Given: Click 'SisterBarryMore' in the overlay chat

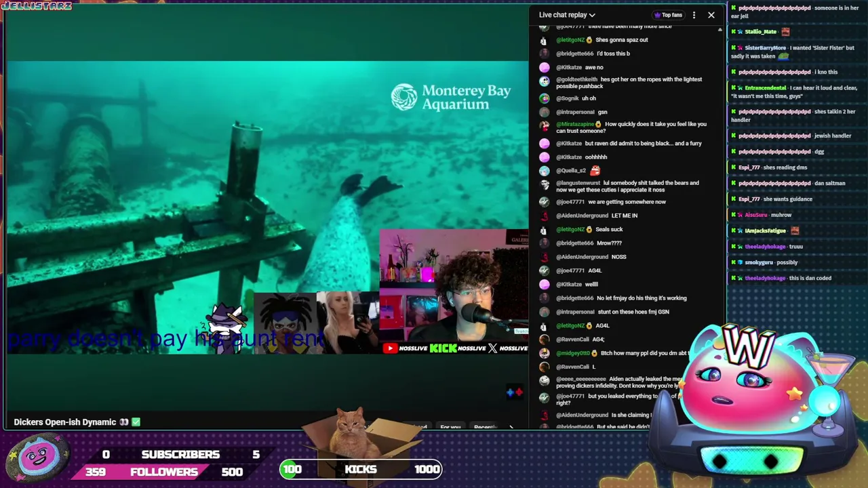Looking at the screenshot, I should pyautogui.click(x=765, y=48).
